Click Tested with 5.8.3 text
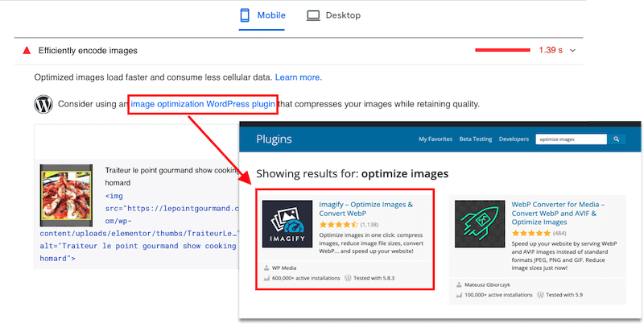Viewport: 644px width, 324px height. pyautogui.click(x=373, y=278)
